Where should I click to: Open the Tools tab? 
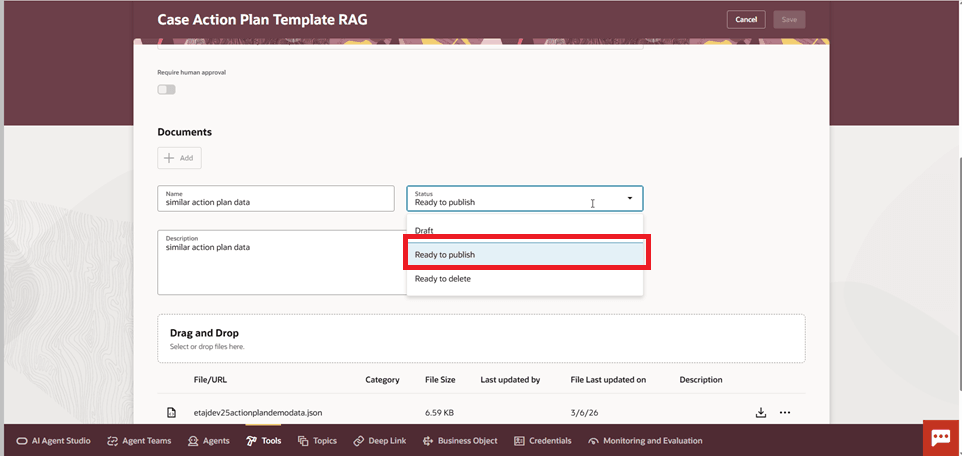tap(264, 441)
